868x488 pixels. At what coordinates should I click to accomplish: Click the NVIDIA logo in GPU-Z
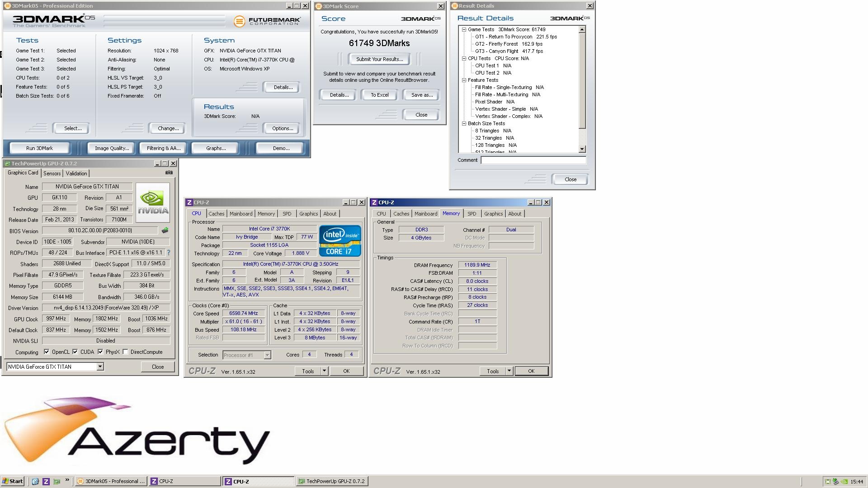[153, 202]
